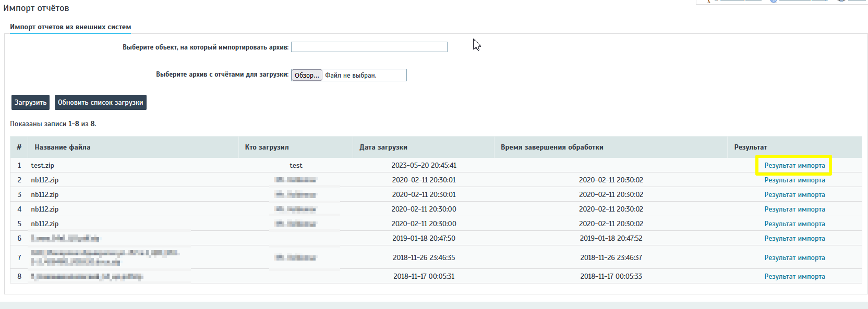The width and height of the screenshot is (868, 309).
Task: Click 'Время завершения обработки' column header
Action: (x=552, y=147)
